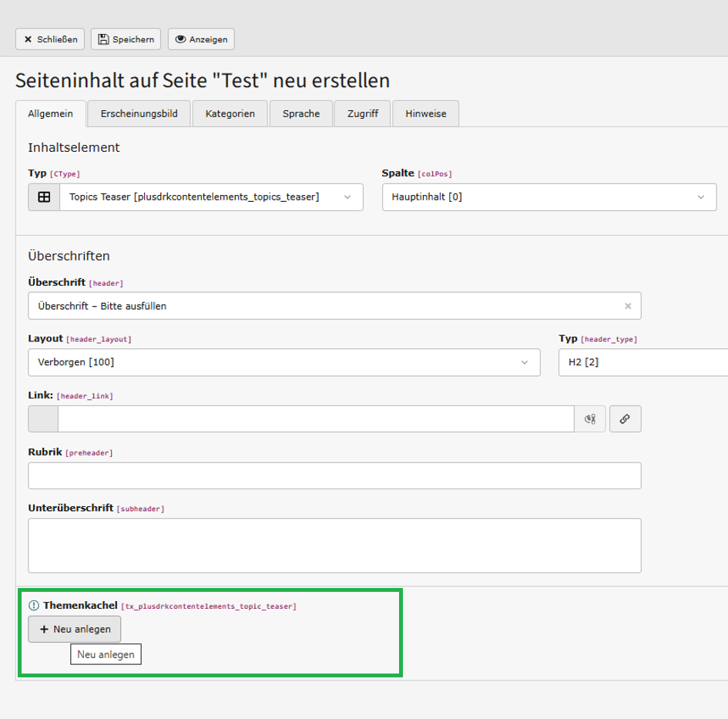Click into the Rubrik preheader field
The image size is (728, 719).
point(334,475)
